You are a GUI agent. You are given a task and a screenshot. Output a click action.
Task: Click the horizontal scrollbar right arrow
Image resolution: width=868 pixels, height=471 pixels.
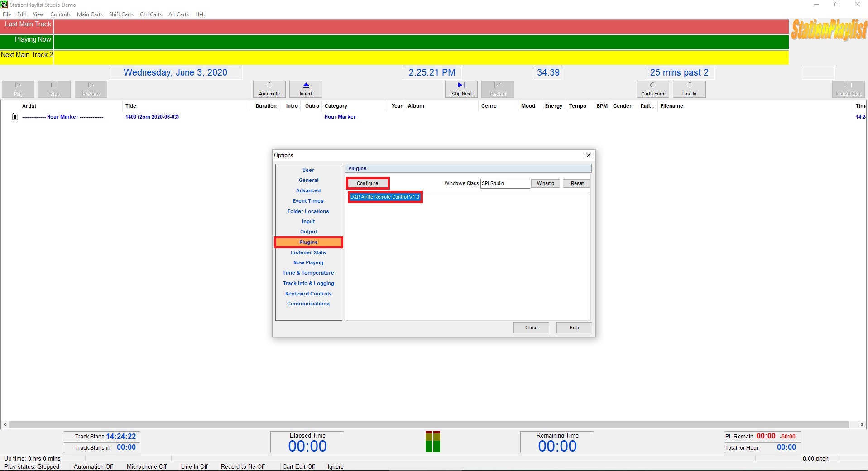[862, 424]
